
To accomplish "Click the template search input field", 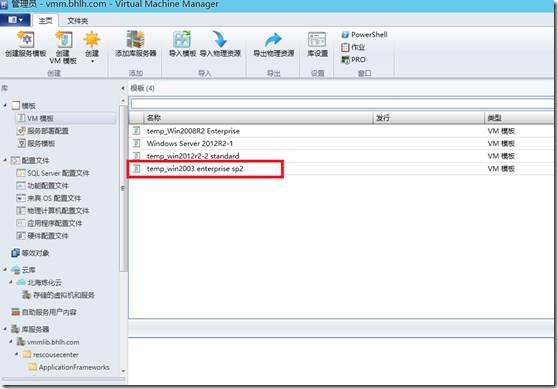I will pyautogui.click(x=342, y=104).
